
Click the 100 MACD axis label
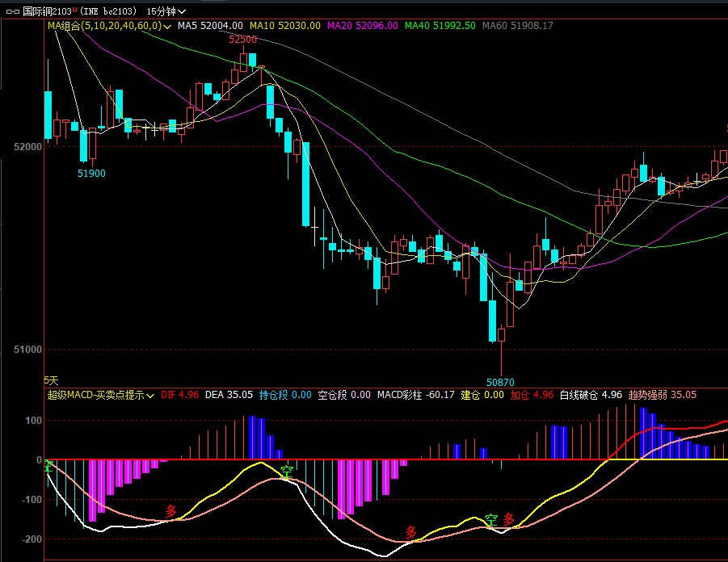pos(33,421)
